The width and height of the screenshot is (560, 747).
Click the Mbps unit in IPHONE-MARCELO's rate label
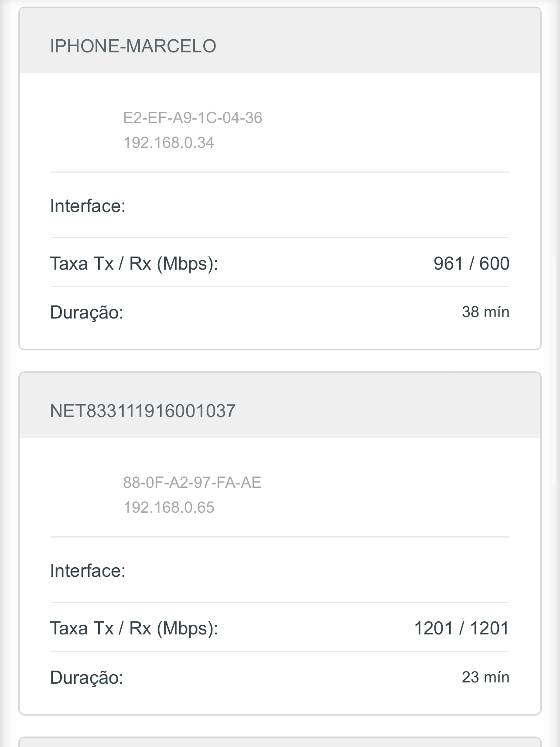click(x=187, y=264)
